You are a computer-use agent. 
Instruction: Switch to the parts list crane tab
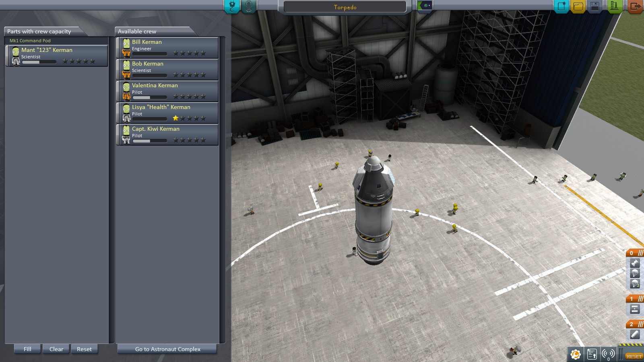pyautogui.click(x=232, y=6)
